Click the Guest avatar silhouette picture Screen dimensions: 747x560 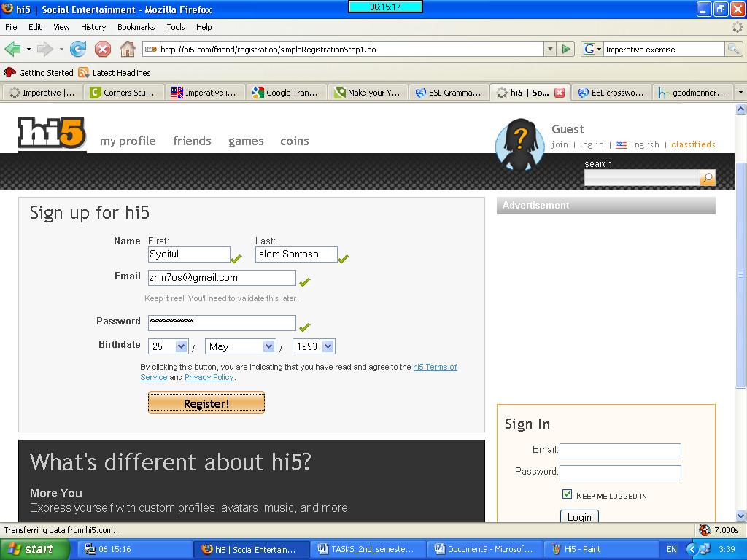(519, 145)
